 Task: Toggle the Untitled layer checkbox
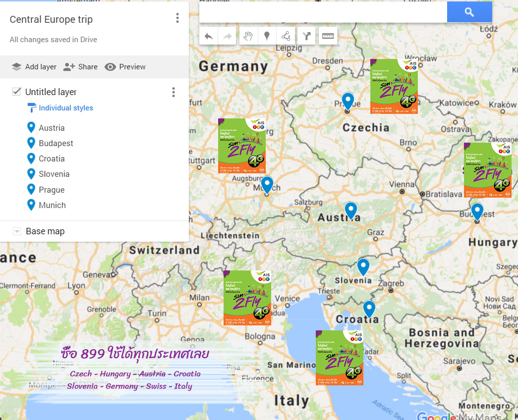16,92
